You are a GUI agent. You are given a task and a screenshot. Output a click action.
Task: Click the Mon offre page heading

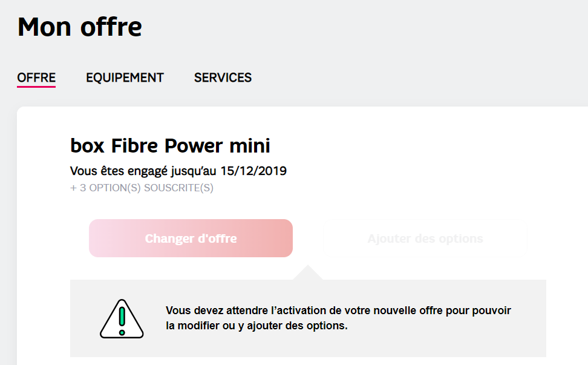(x=79, y=26)
